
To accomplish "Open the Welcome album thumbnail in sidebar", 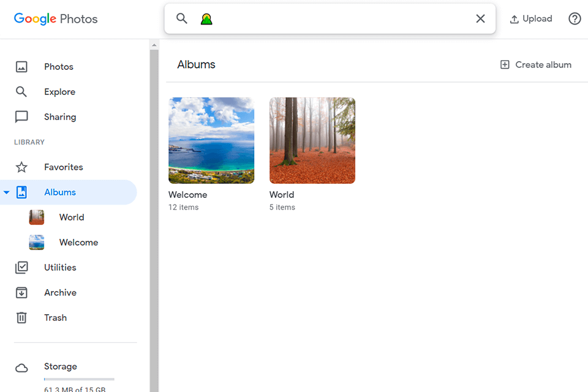I will click(x=36, y=243).
